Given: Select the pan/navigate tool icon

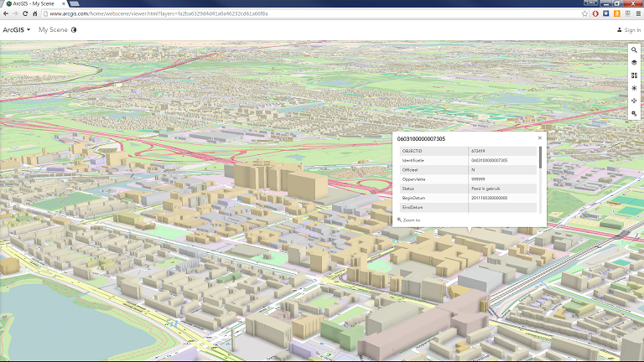Looking at the screenshot, I should [635, 101].
